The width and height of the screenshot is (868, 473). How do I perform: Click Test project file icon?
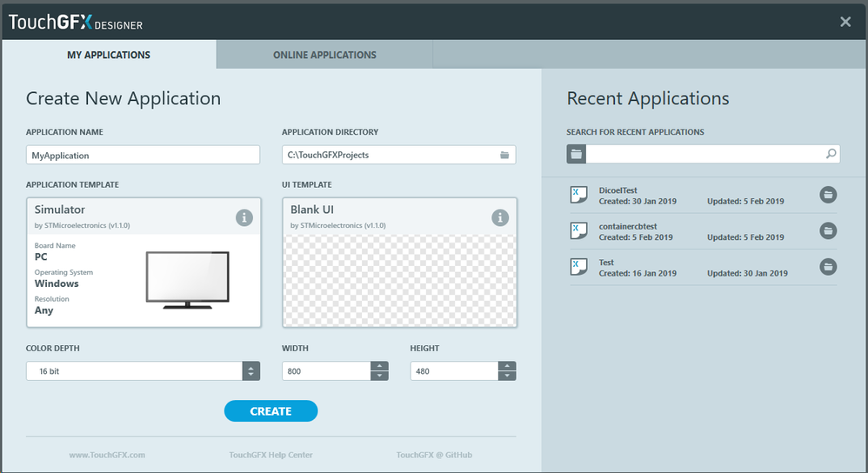[578, 267]
